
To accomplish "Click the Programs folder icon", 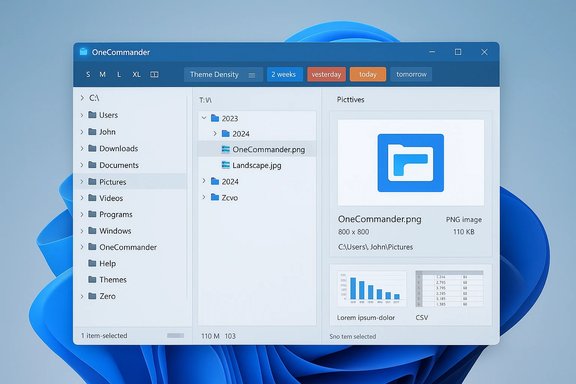I will click(x=92, y=214).
